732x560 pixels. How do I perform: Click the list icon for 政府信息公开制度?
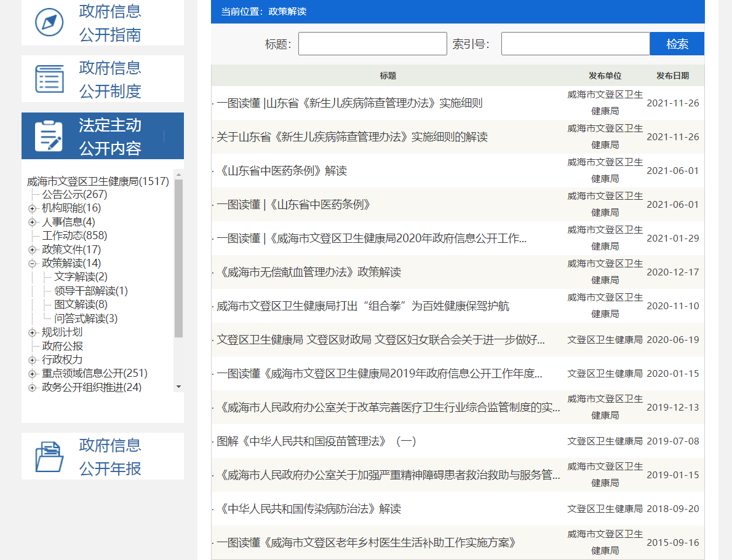49,79
